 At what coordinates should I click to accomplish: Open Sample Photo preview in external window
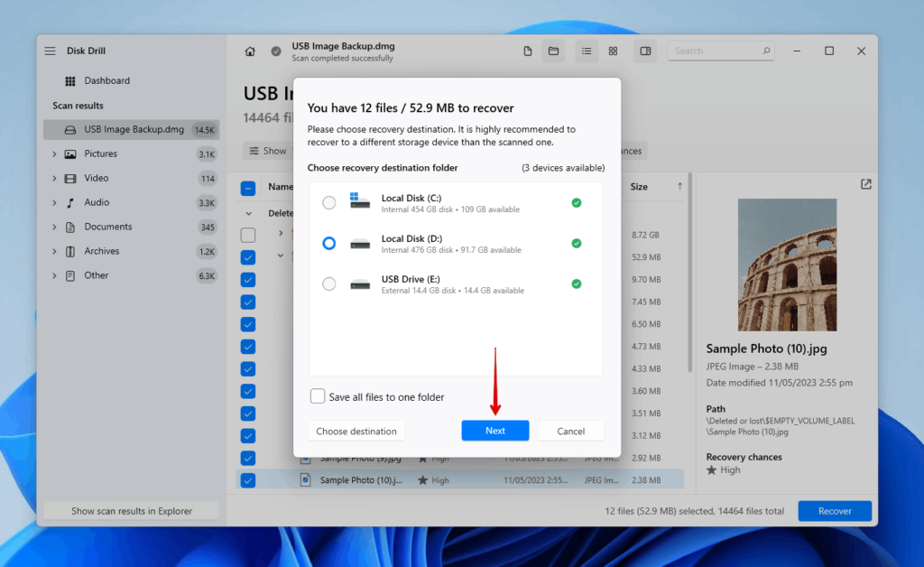865,183
